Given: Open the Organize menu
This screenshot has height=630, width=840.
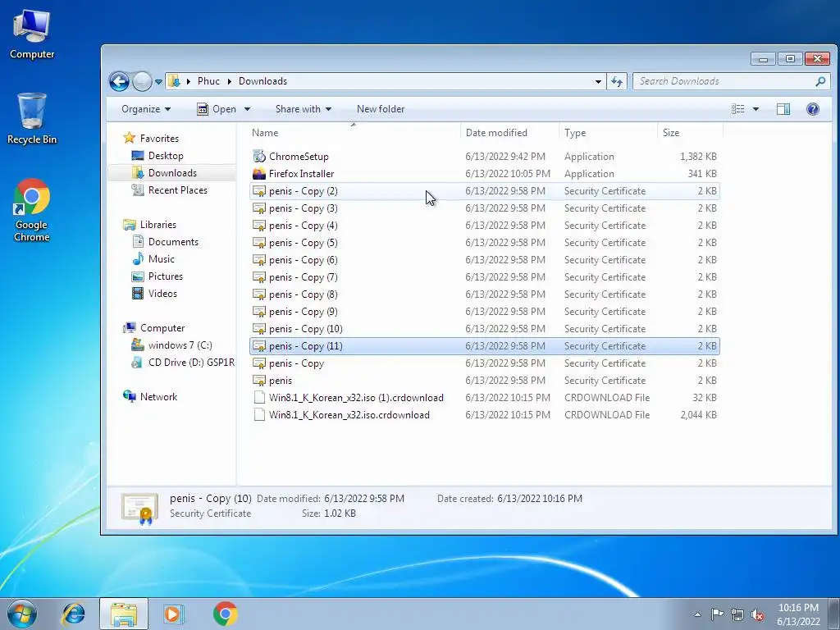Looking at the screenshot, I should click(x=146, y=109).
